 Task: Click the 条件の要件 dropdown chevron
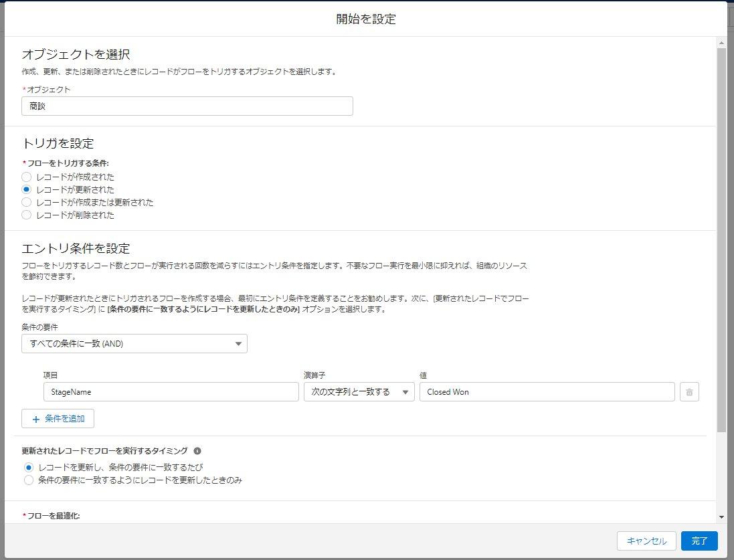[239, 343]
